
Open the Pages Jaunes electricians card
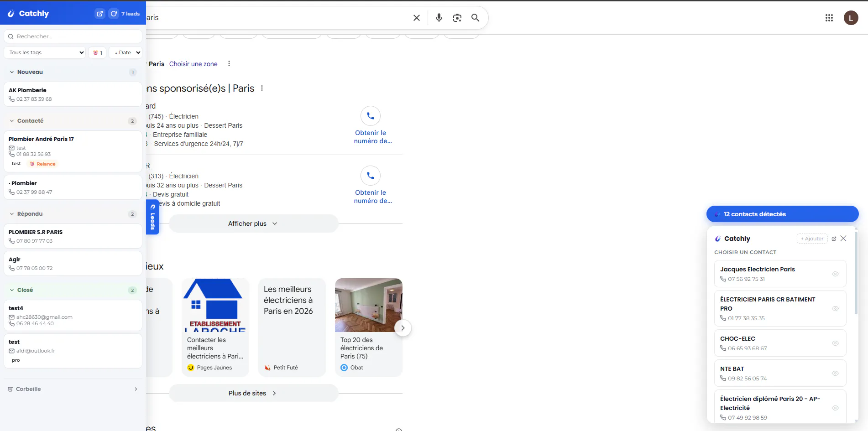(x=215, y=327)
